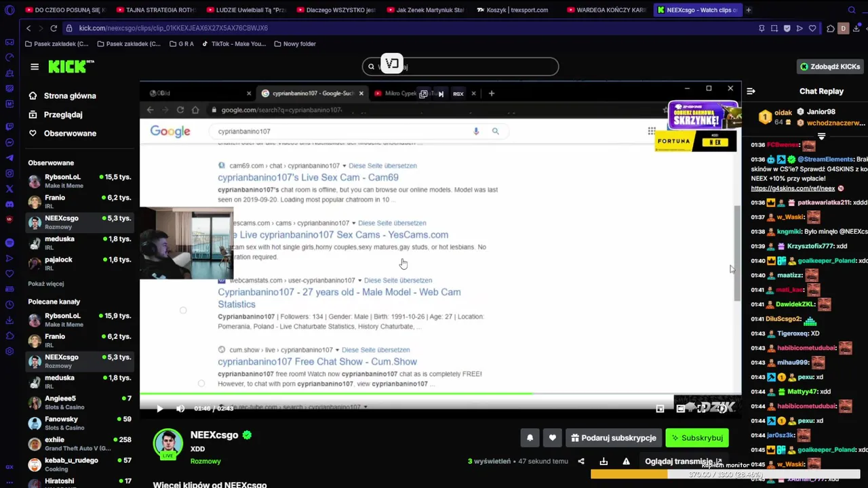Click chat user patkawariatka211
The height and width of the screenshot is (488, 868).
[824, 203]
